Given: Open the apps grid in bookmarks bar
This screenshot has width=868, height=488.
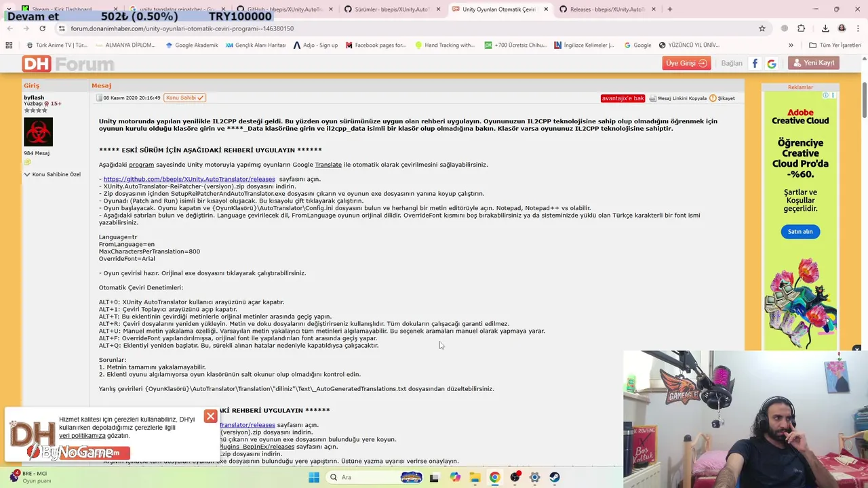Looking at the screenshot, I should click(x=9, y=45).
